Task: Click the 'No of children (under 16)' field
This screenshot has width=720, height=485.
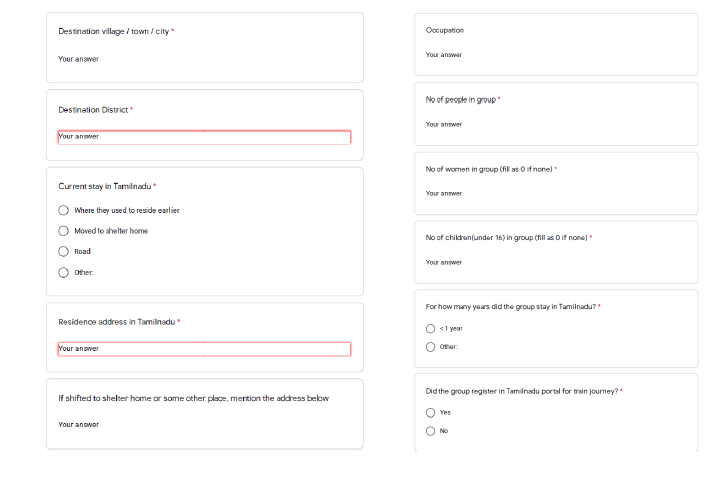Action: (x=555, y=262)
